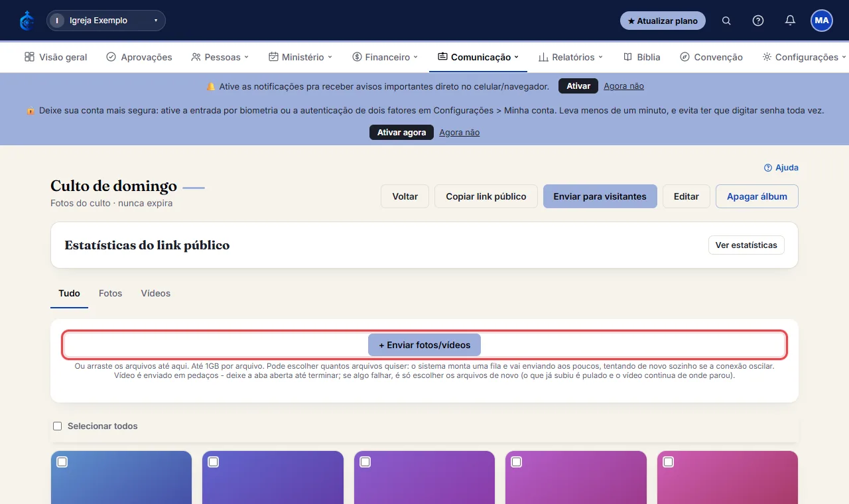849x504 pixels.
Task: Tick the checkbox on the pink thumbnail
Action: 668,462
